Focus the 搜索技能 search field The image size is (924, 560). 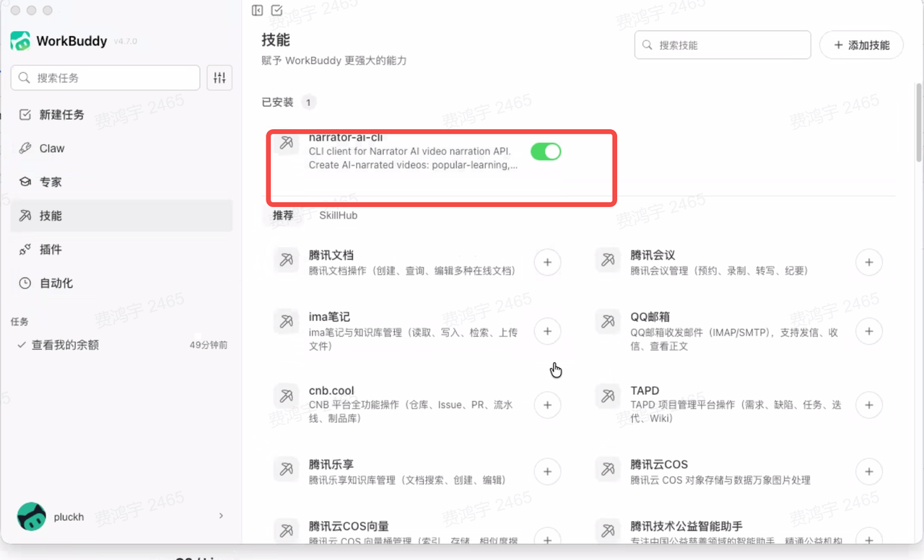click(723, 45)
